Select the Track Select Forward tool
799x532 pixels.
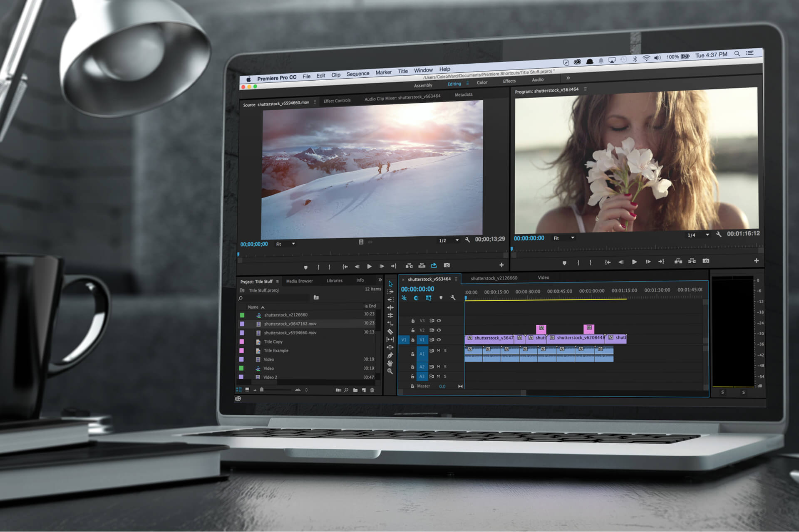(390, 292)
